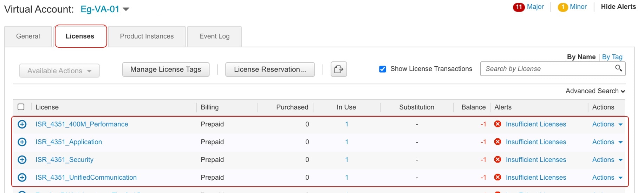This screenshot has width=644, height=193.
Task: Click the Purchased column header
Action: (x=292, y=107)
